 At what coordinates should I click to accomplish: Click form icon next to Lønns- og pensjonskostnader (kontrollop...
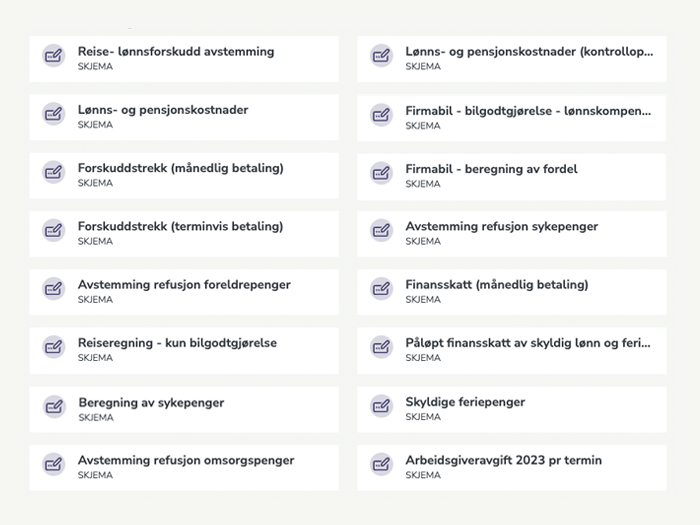(381, 57)
